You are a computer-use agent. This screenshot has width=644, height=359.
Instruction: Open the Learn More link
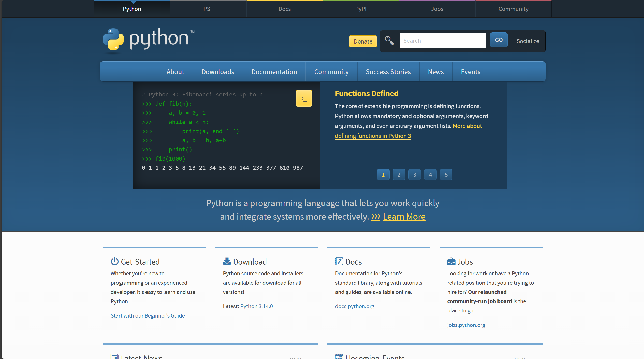[404, 217]
